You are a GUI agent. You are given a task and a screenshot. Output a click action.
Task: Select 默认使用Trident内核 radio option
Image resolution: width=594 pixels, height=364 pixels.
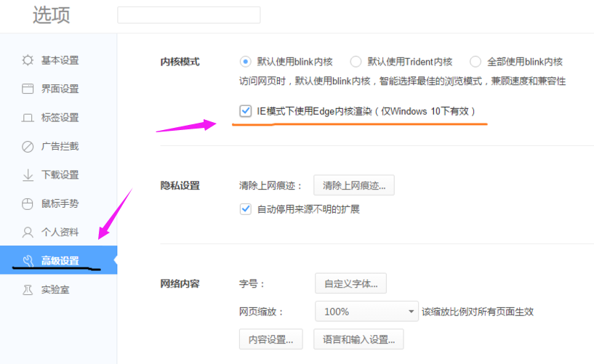click(356, 62)
